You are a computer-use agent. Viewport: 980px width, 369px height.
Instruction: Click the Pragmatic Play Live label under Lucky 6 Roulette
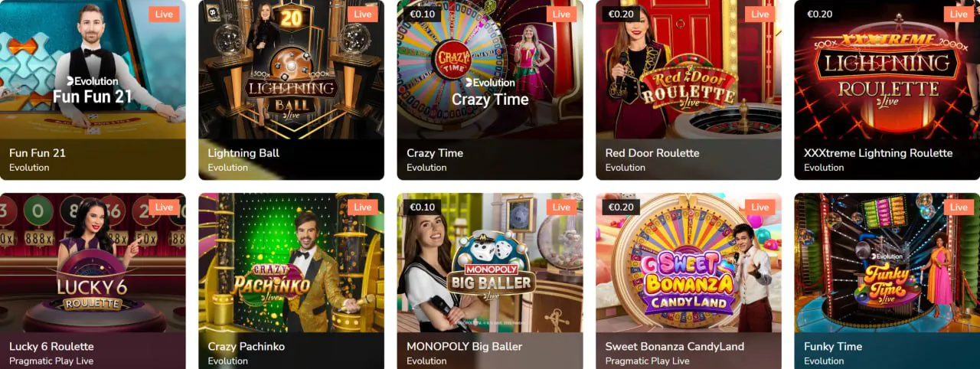pos(51,361)
